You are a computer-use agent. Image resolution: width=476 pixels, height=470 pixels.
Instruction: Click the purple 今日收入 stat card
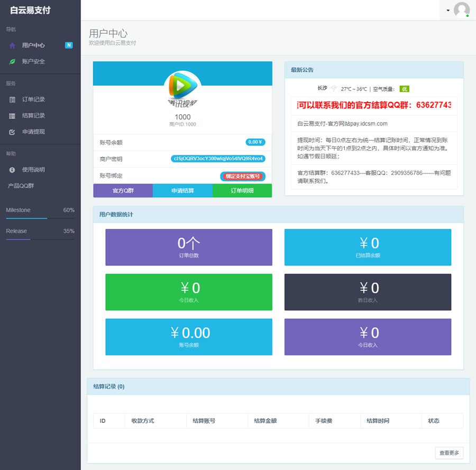pyautogui.click(x=368, y=337)
